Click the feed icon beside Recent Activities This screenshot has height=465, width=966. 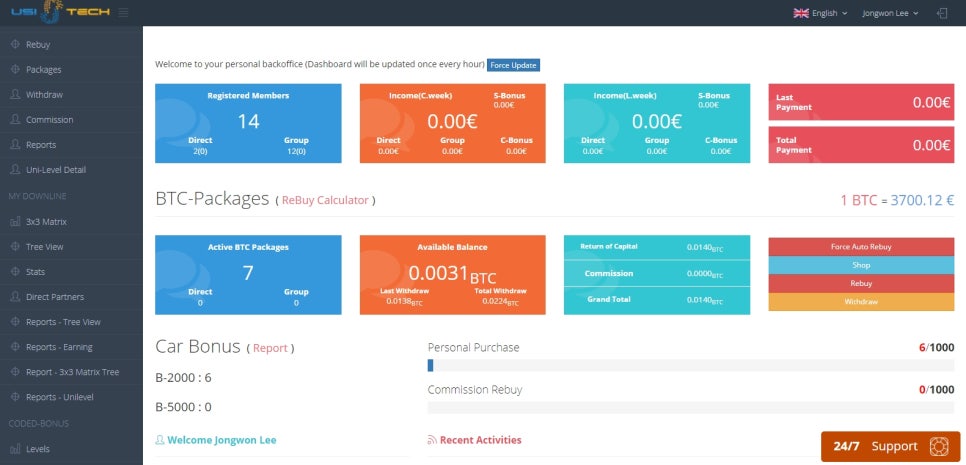click(x=432, y=440)
